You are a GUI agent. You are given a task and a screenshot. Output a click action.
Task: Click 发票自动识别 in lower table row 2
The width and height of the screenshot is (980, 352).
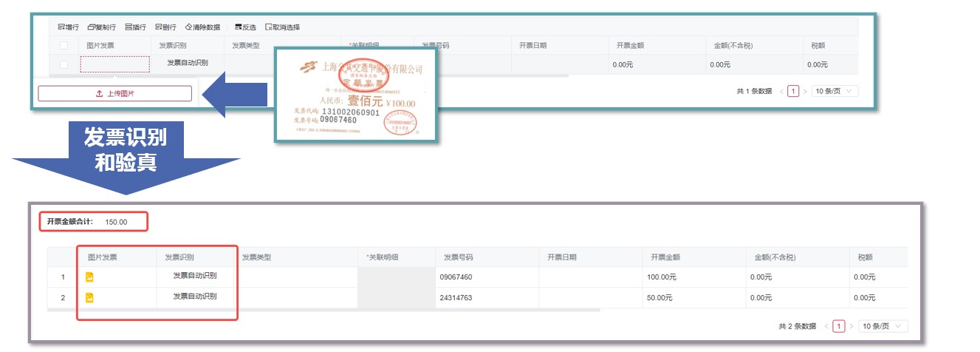(195, 297)
